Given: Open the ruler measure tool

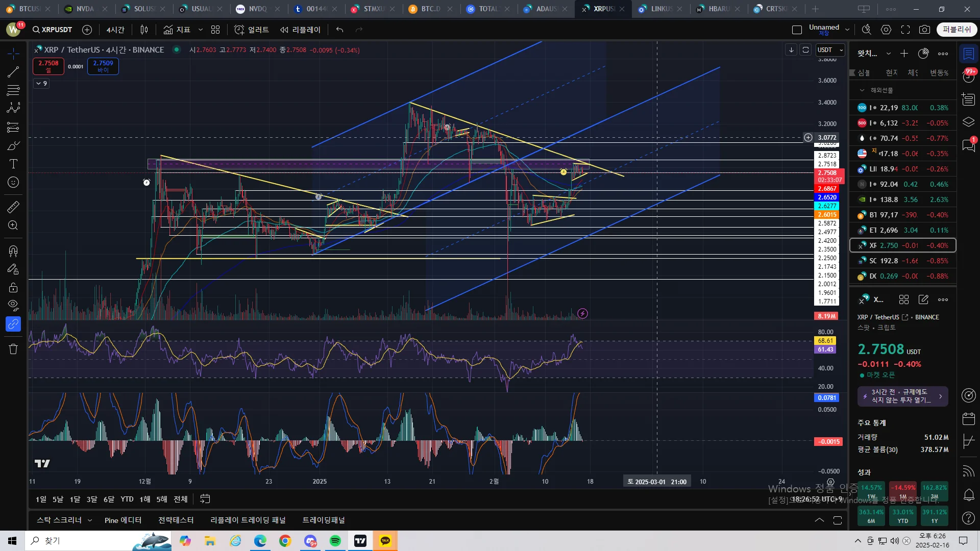Looking at the screenshot, I should pos(13,207).
